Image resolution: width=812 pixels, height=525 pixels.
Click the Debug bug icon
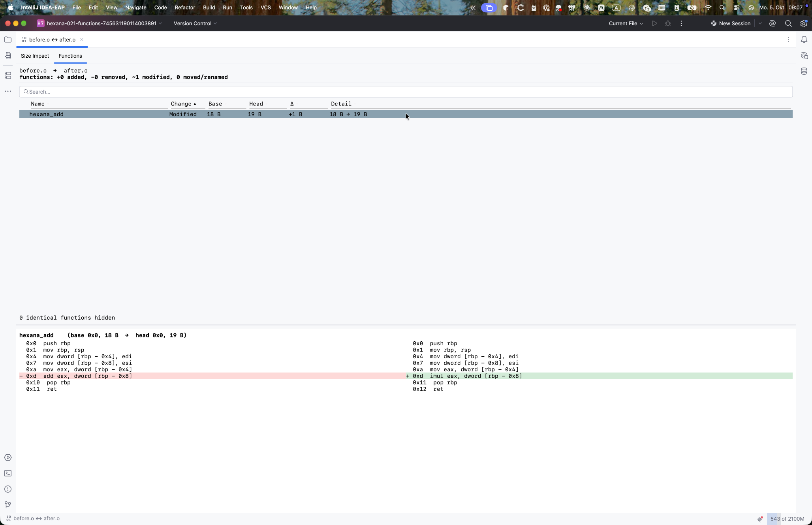click(668, 23)
